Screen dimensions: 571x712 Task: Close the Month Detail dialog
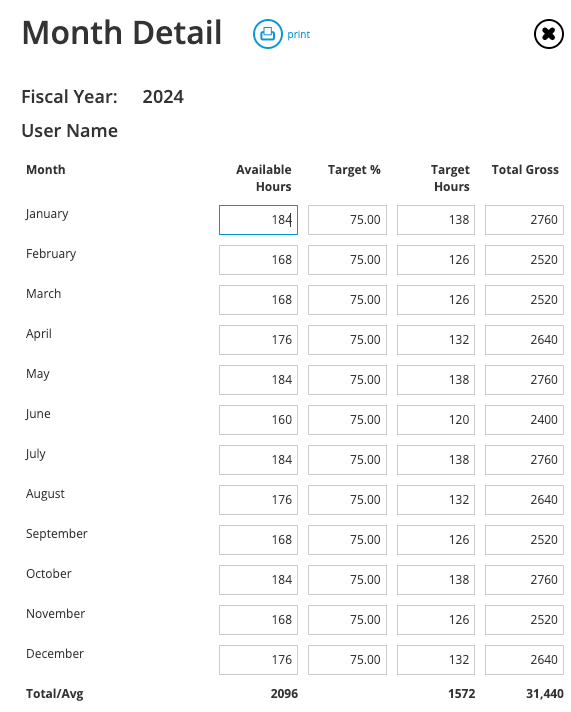[548, 34]
